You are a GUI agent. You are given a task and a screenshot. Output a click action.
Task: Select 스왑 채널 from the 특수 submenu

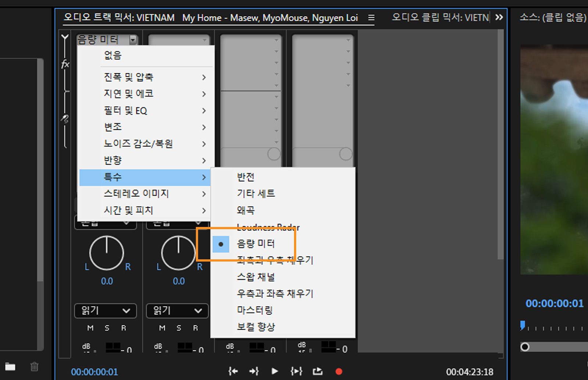click(256, 277)
